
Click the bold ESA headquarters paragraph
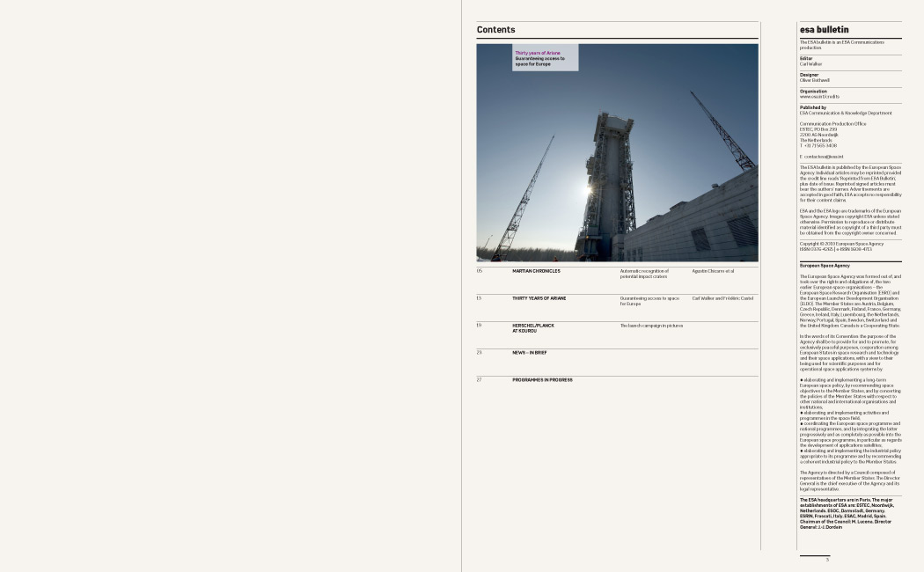click(846, 513)
